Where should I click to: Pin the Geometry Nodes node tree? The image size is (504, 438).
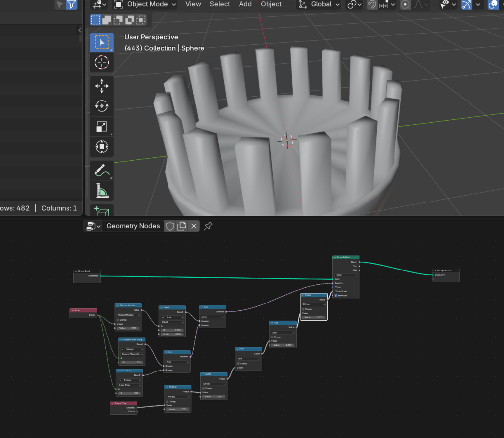(208, 226)
